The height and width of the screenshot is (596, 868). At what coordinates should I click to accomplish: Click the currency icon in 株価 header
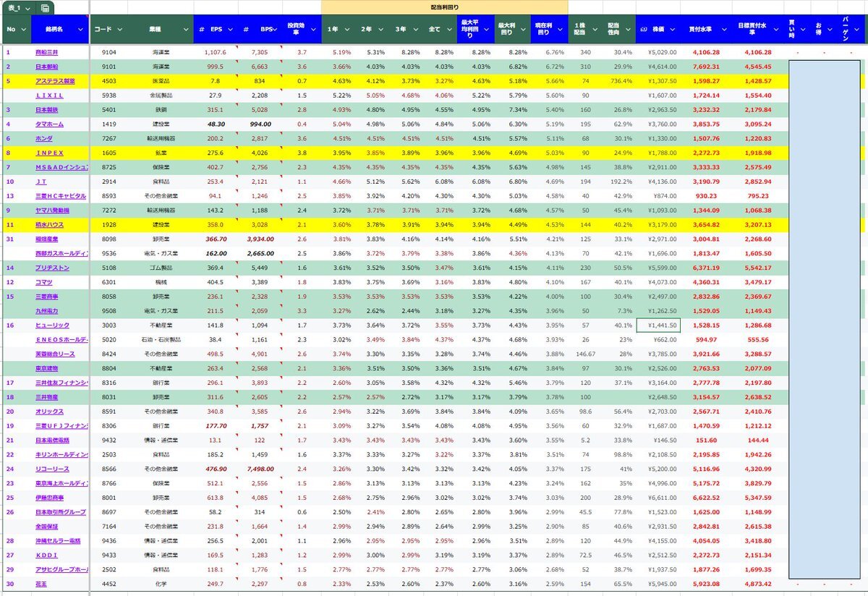(x=644, y=30)
